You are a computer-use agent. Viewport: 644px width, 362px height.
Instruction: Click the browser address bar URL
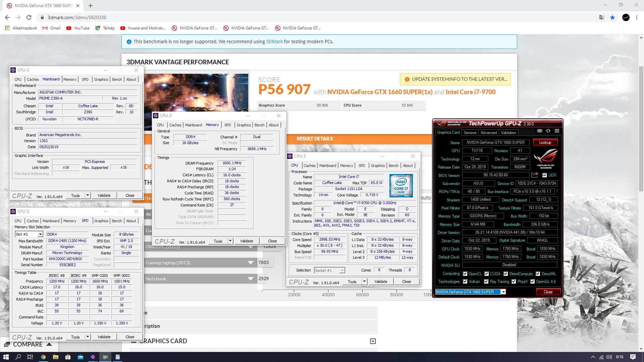tap(77, 17)
